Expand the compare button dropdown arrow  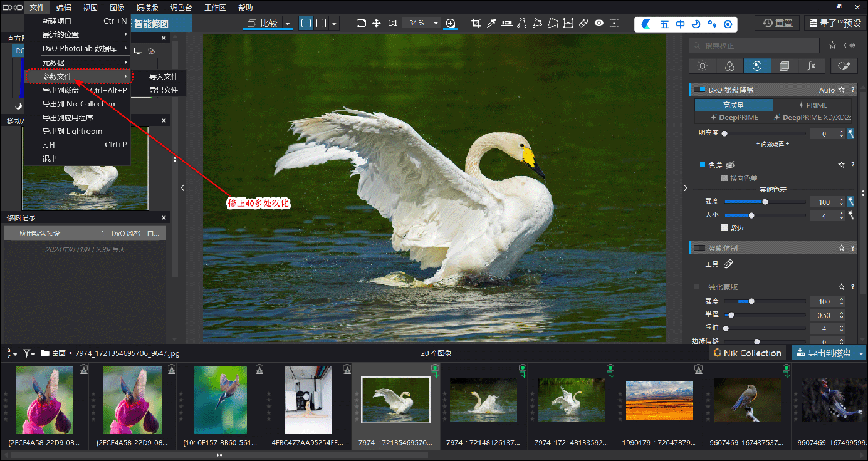[x=288, y=24]
